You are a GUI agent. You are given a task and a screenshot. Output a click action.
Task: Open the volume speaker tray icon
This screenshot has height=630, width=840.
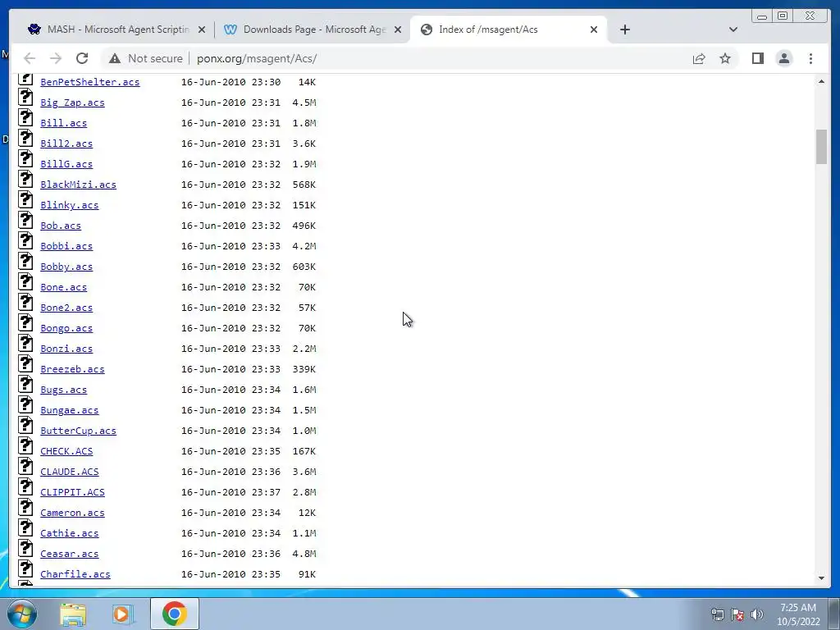coord(756,614)
